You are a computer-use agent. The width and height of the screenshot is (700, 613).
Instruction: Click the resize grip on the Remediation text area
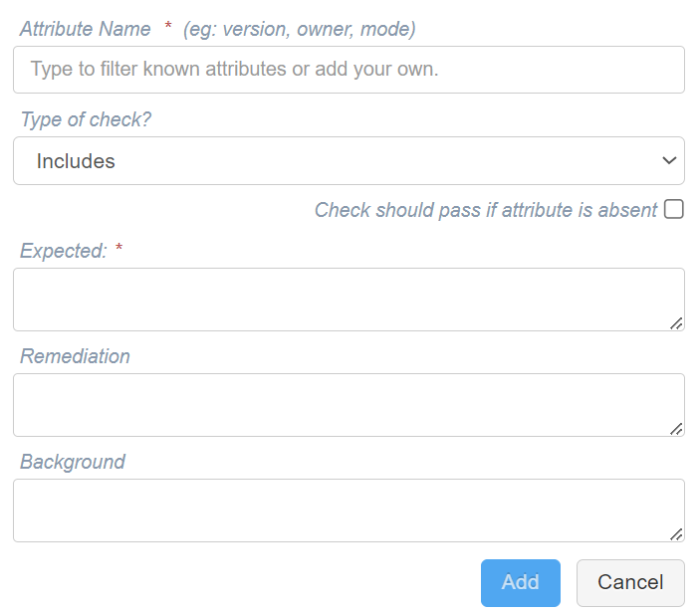676,429
